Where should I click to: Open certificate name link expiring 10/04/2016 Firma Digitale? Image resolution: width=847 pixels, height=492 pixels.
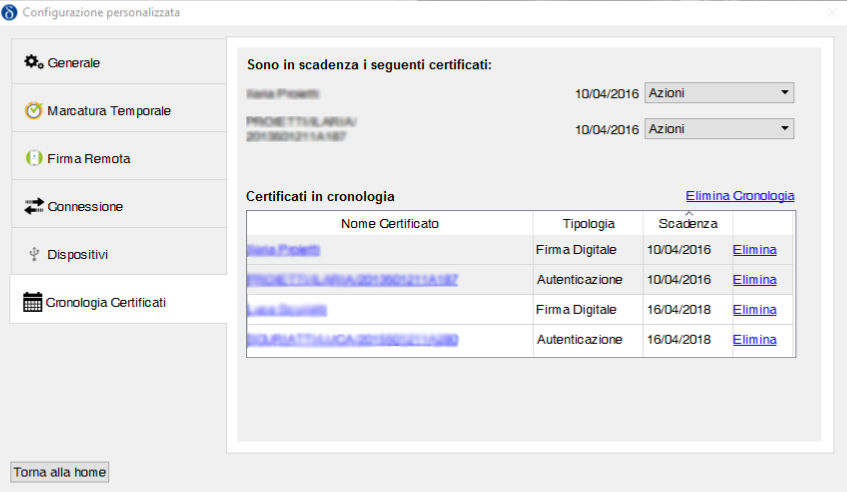pos(284,250)
